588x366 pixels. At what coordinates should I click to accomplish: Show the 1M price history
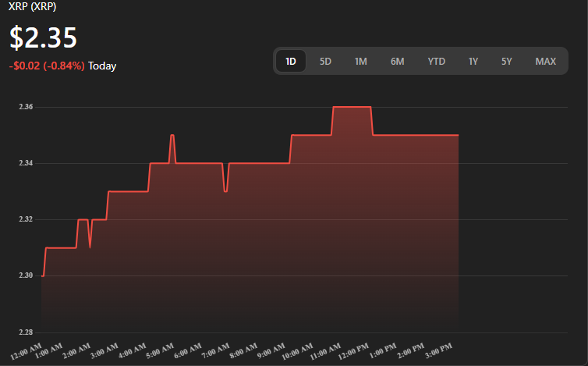click(360, 61)
